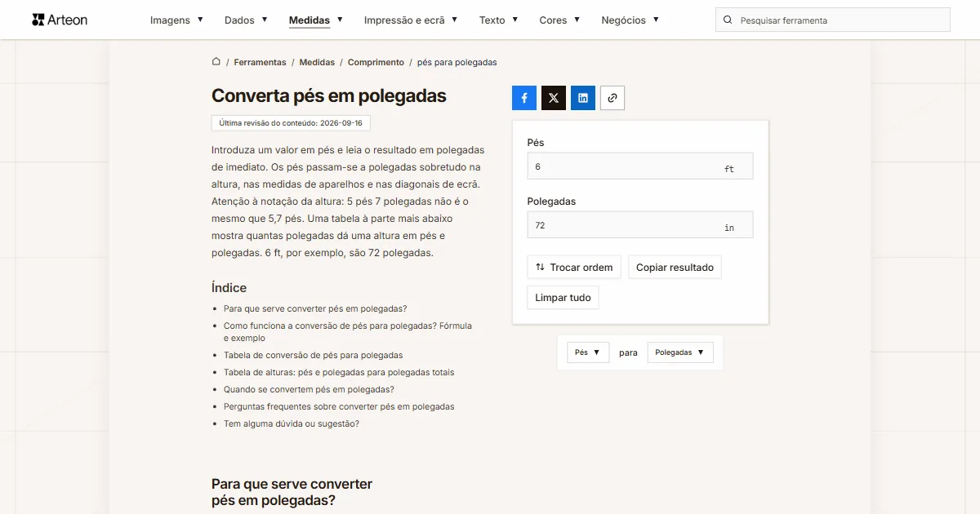Open the Dados menu

[246, 20]
